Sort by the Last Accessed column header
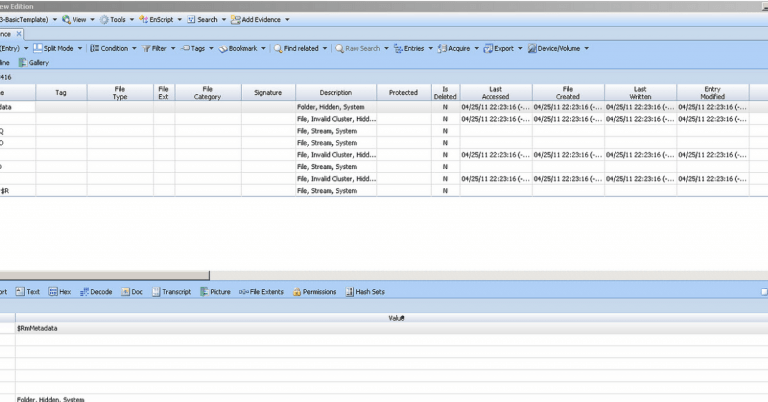 [496, 92]
